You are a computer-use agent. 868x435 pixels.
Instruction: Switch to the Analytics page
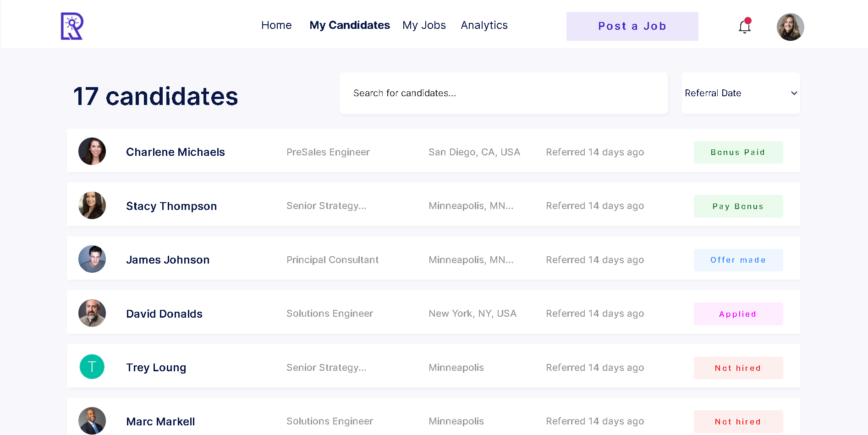tap(484, 25)
